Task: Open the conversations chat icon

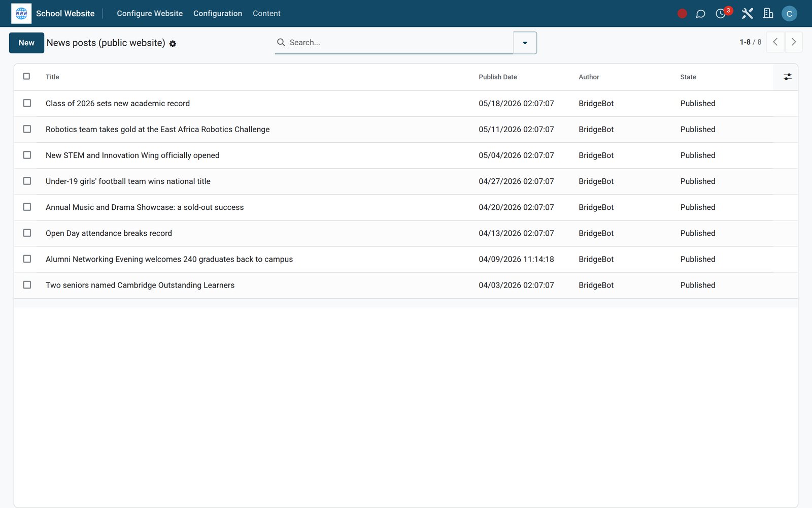Action: pyautogui.click(x=700, y=14)
